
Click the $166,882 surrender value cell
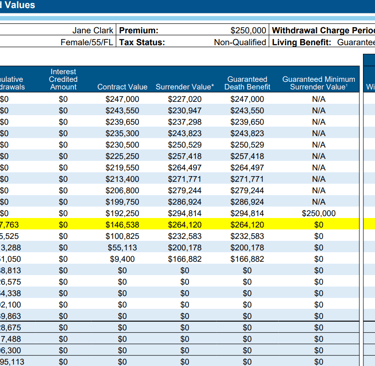[185, 259]
